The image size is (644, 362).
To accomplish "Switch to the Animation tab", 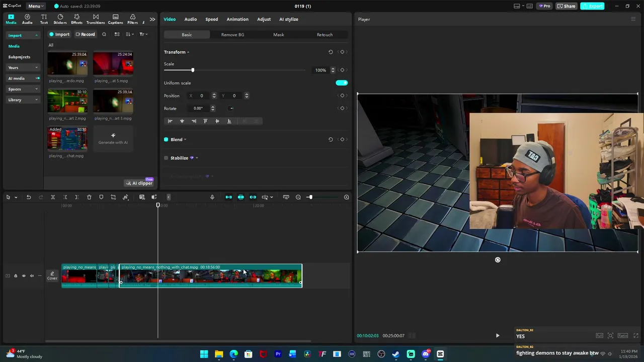I will click(237, 19).
